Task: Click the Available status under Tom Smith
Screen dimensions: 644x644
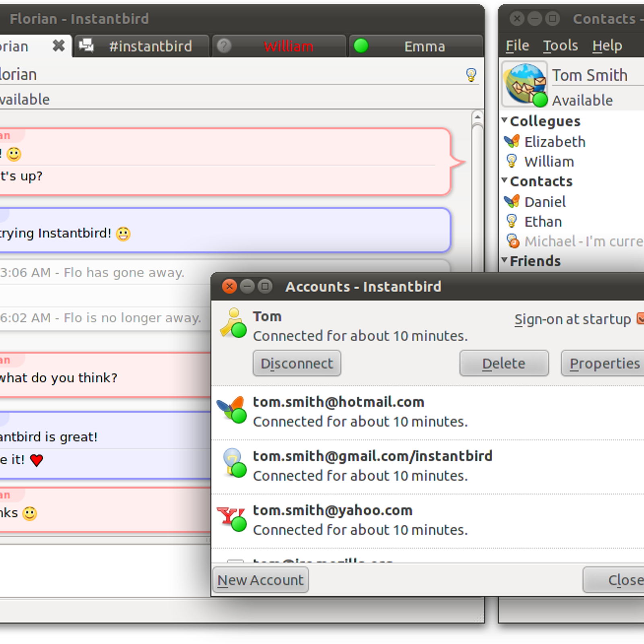Action: click(582, 100)
